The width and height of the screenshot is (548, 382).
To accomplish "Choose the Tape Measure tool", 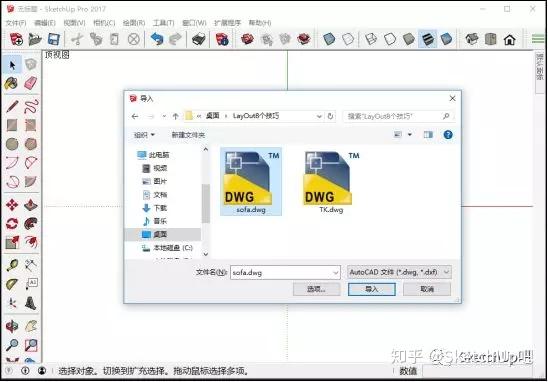I will pos(12,266).
